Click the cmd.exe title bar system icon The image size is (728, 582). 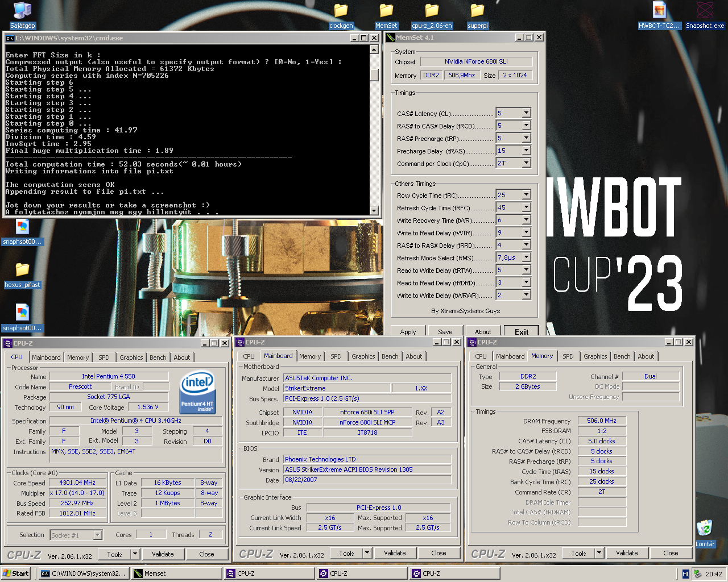(10, 38)
